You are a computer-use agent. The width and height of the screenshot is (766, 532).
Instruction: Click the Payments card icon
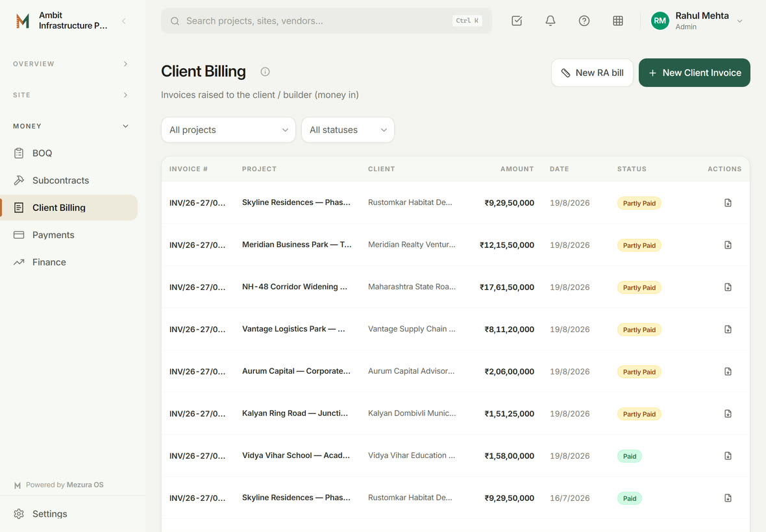19,235
